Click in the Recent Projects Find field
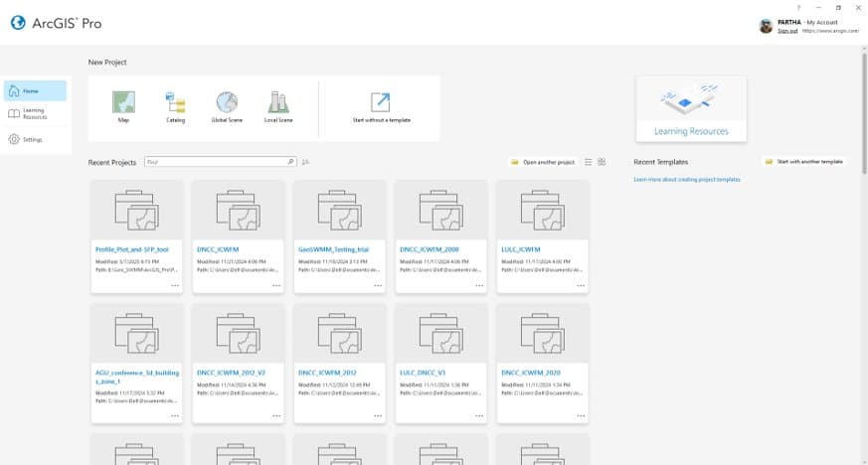Image resolution: width=868 pixels, height=465 pixels. (x=216, y=162)
